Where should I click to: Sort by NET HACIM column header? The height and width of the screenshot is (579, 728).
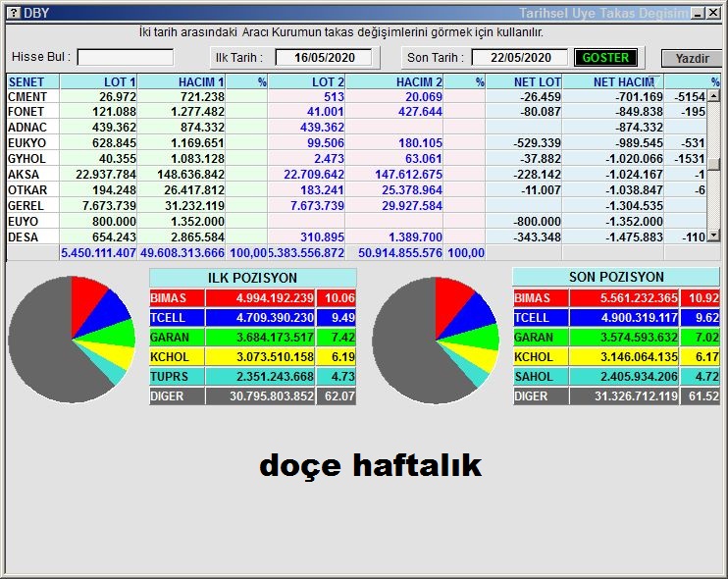coord(613,81)
